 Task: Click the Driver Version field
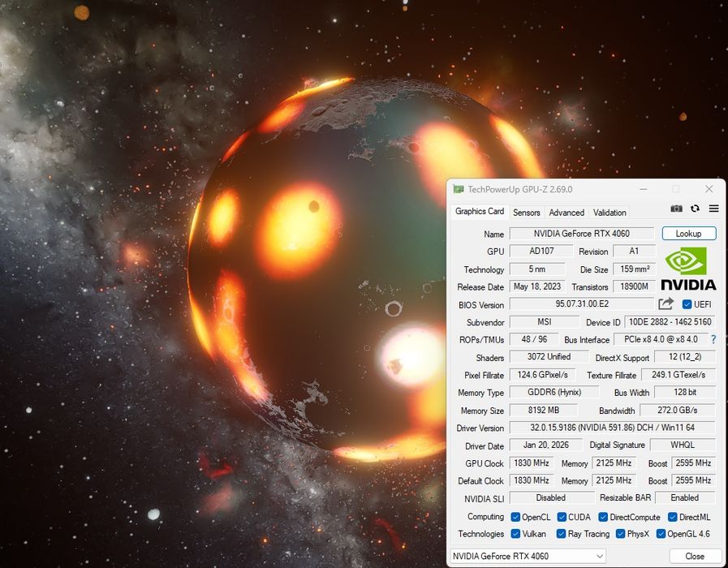pos(613,428)
